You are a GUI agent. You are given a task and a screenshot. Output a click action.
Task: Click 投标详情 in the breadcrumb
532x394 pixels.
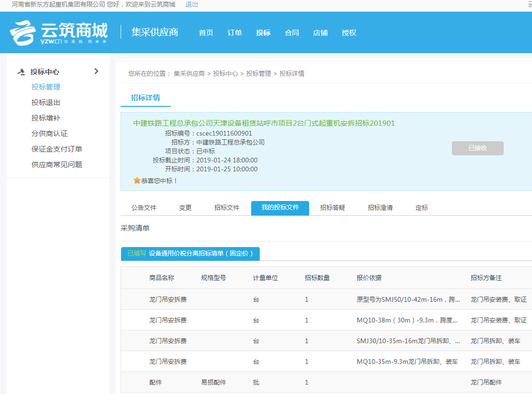pos(292,73)
